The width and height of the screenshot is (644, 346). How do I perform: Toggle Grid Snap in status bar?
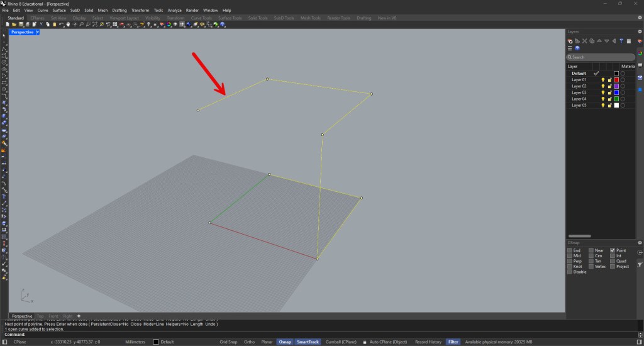pos(228,342)
